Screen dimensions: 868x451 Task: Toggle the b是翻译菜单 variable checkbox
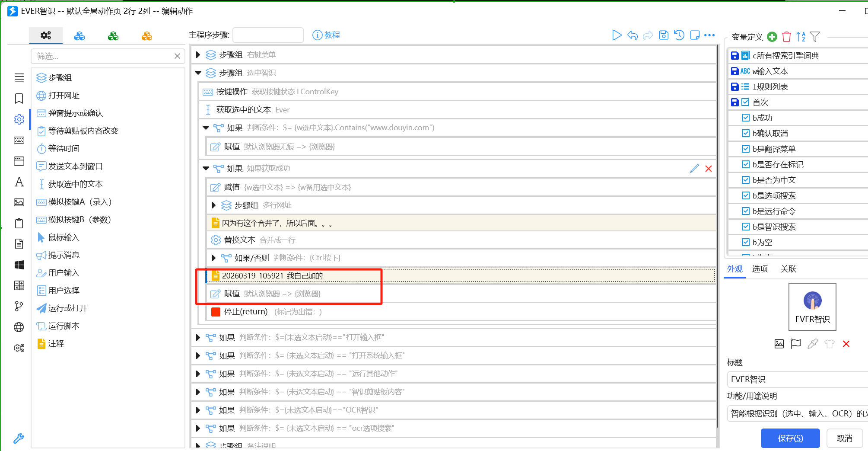pos(745,149)
